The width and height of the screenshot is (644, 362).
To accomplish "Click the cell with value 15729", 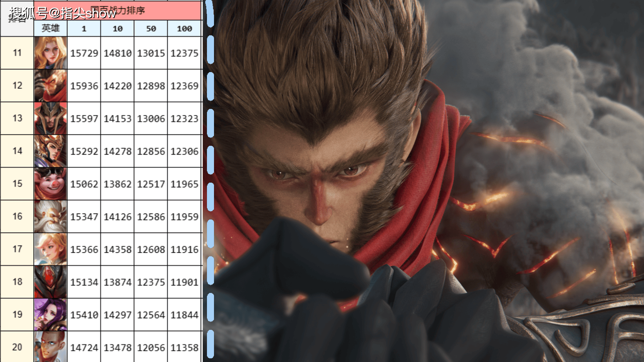I will pyautogui.click(x=84, y=53).
